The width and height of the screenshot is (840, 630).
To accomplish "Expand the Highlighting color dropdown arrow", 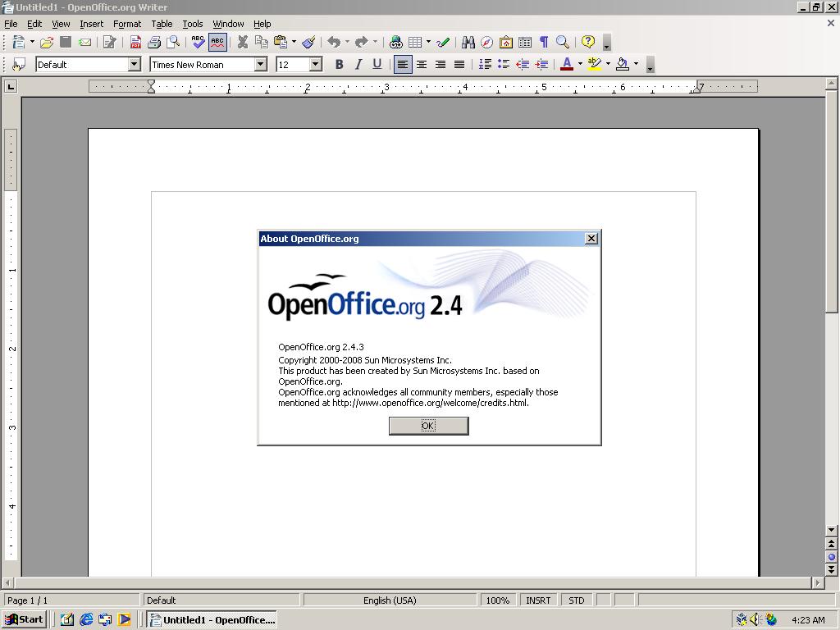I will click(x=608, y=64).
